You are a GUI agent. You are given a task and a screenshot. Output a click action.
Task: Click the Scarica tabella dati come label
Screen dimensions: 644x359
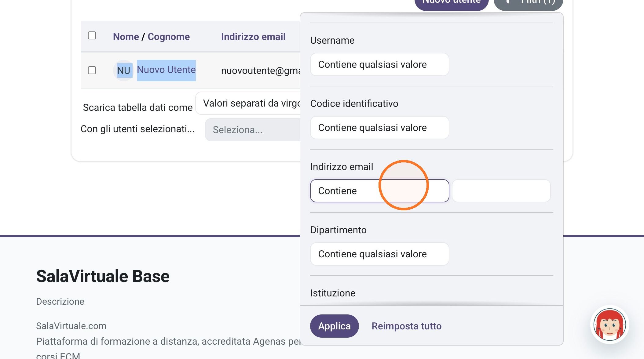pyautogui.click(x=138, y=107)
